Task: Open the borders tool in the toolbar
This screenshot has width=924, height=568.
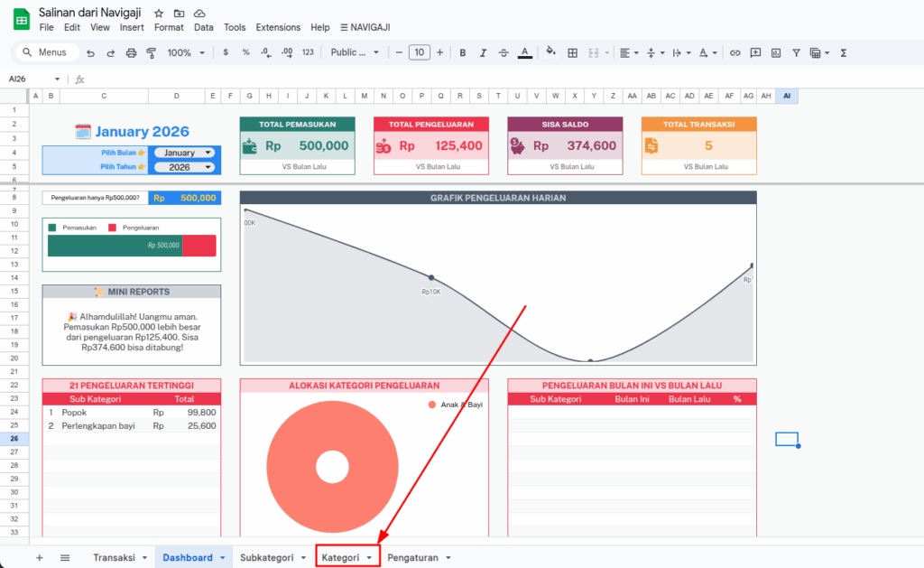Action: point(571,53)
